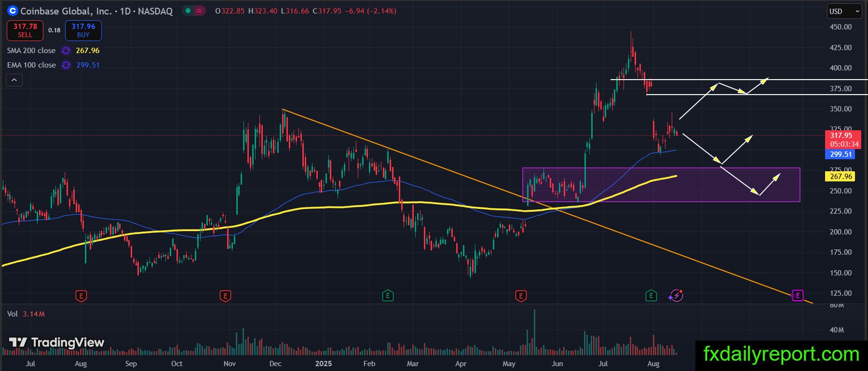Select the EMA 100 close indicator legend
Image resolution: width=868 pixels, height=371 pixels.
(31, 65)
